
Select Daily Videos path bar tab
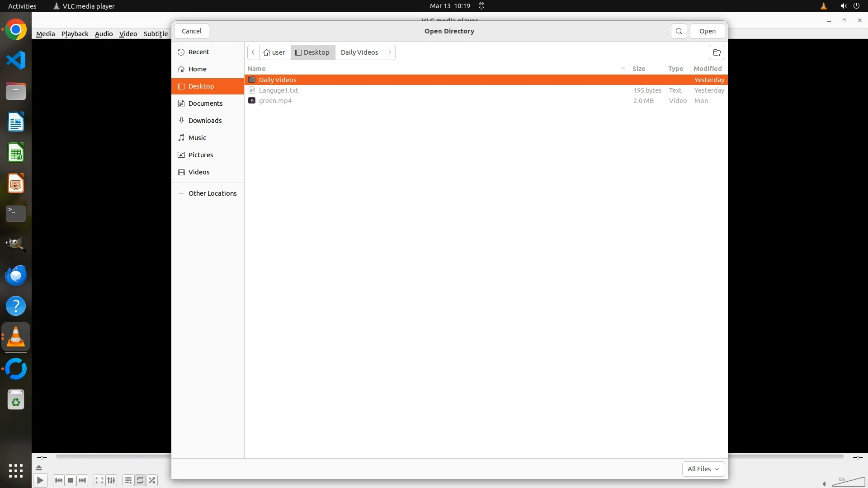(359, 52)
